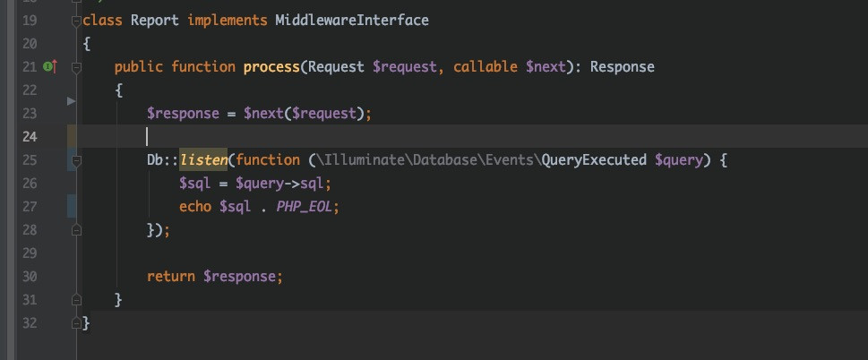The image size is (868, 360).
Task: Click line number 23 in the gutter
Action: pyautogui.click(x=30, y=114)
